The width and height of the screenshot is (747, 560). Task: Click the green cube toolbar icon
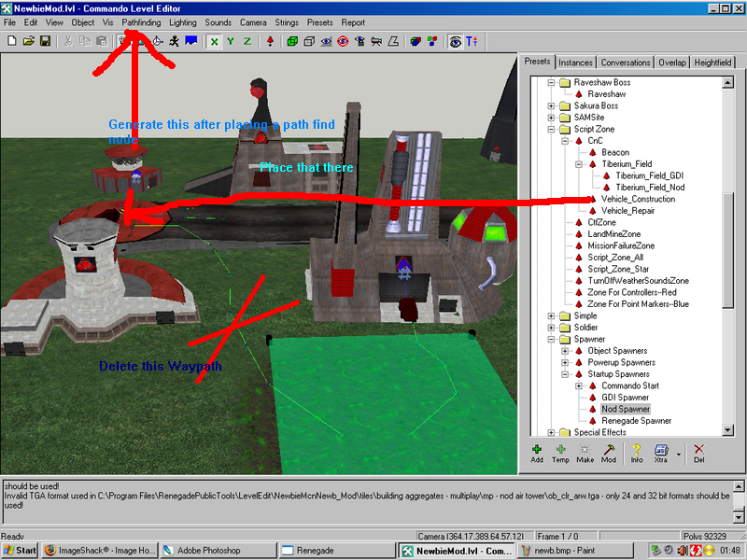(292, 41)
